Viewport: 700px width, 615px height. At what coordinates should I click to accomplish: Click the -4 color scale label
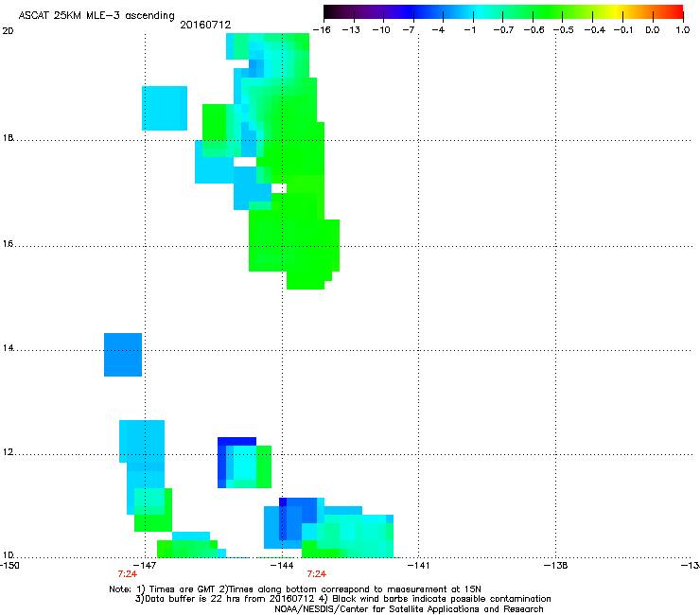tap(438, 30)
